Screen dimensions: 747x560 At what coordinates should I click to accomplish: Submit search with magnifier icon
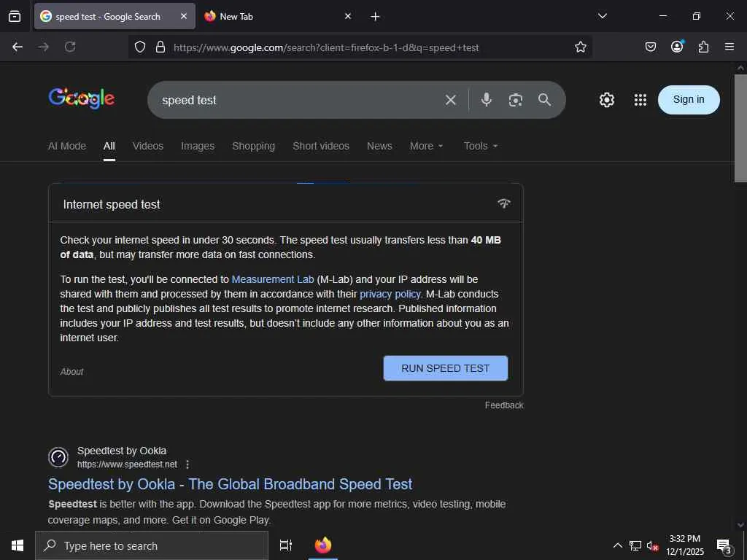pos(544,99)
